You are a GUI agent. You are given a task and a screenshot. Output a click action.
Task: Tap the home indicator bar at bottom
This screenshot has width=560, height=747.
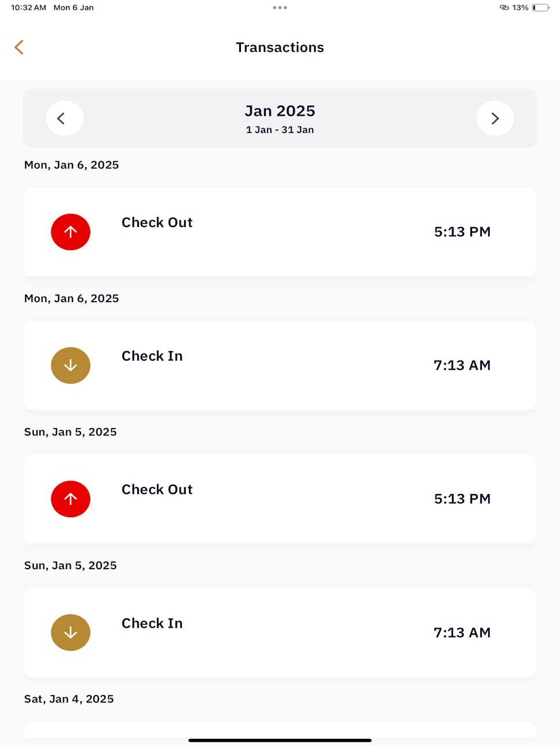pos(280,740)
